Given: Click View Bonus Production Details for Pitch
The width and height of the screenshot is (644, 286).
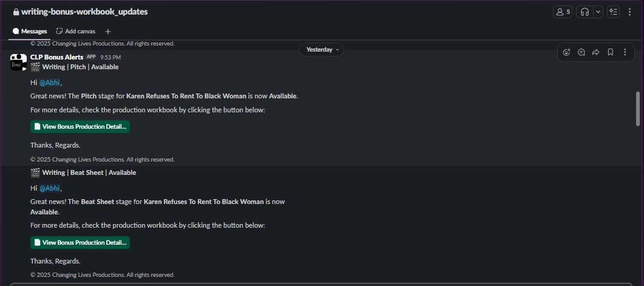Looking at the screenshot, I should (80, 126).
